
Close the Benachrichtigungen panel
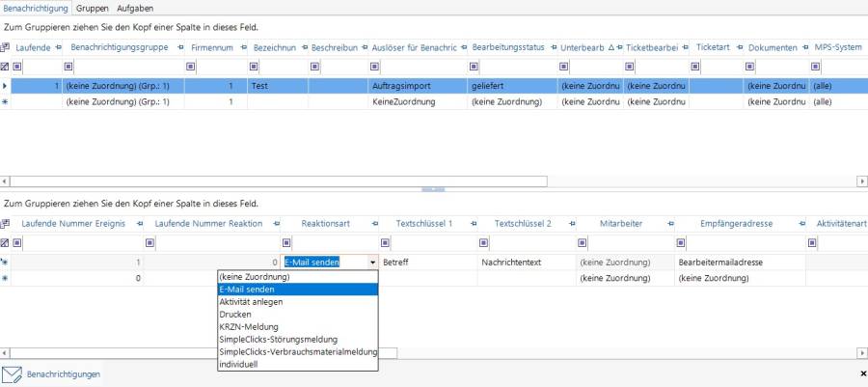click(861, 373)
